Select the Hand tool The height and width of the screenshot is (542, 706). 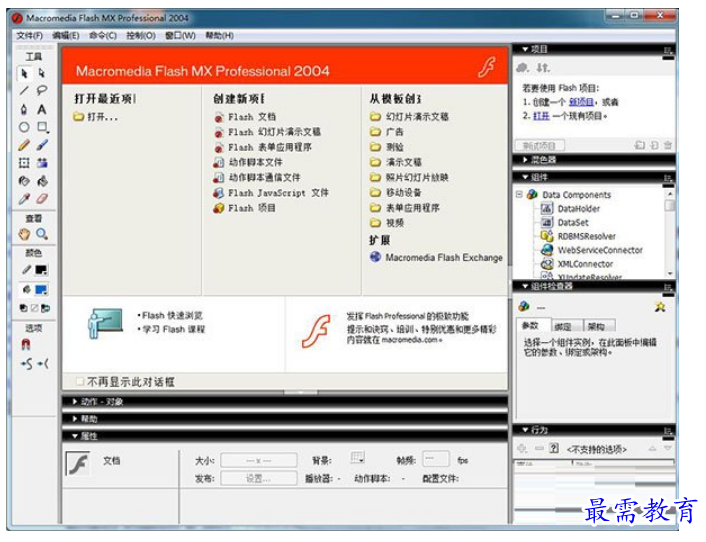(24, 234)
